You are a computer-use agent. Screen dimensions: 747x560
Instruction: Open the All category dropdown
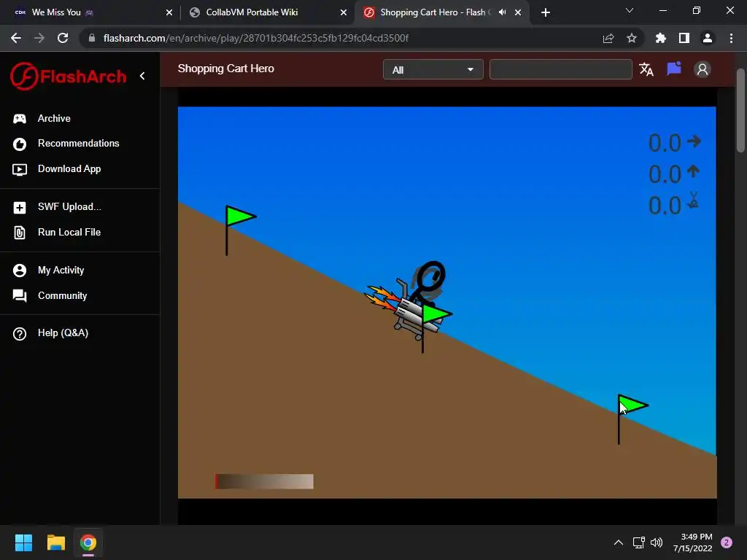433,69
